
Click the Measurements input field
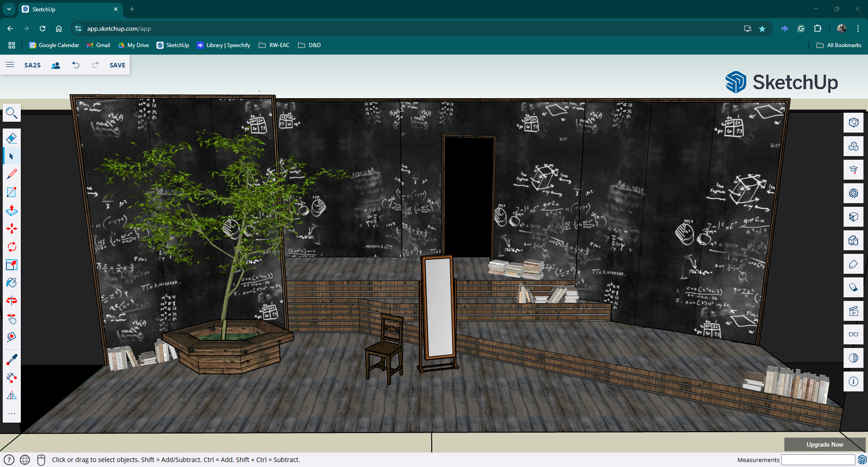coord(818,460)
